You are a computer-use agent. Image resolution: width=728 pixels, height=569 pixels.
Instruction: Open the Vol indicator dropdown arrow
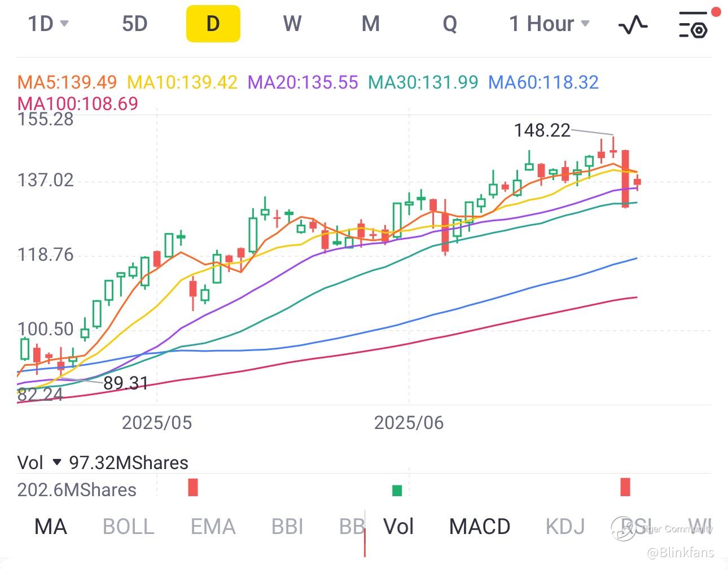coord(56,463)
